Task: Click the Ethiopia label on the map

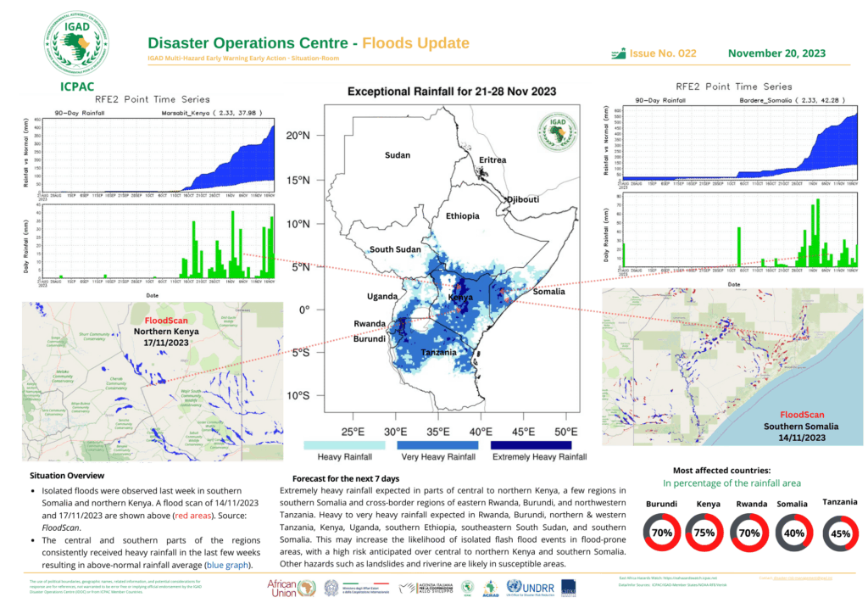Action: coord(462,215)
